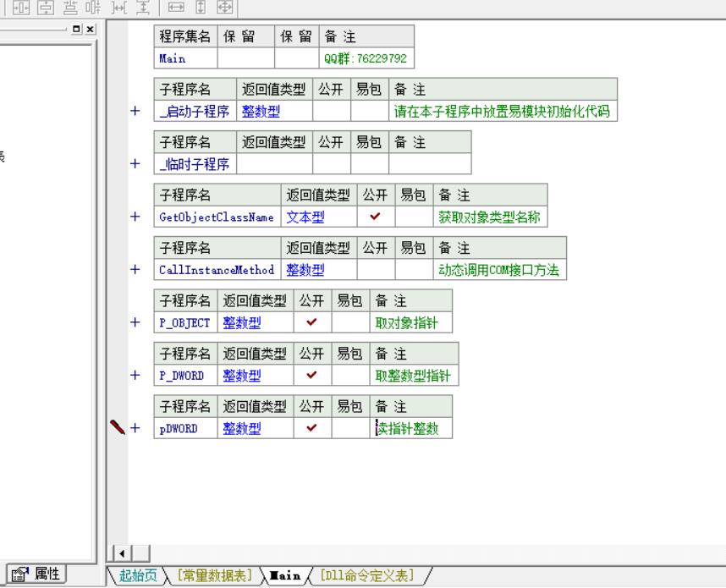Viewport: 726px width, 588px height.
Task: Click the 整数型 return type of pDWORD
Action: [x=256, y=428]
